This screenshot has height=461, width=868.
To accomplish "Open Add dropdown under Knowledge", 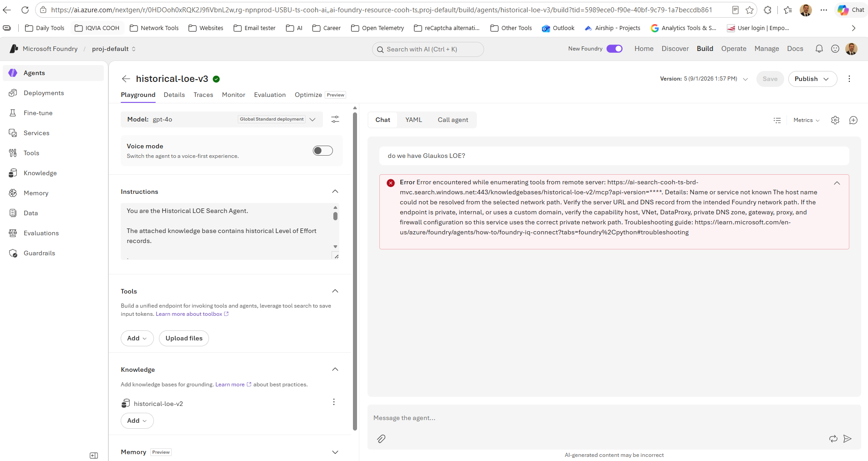I will pos(137,420).
